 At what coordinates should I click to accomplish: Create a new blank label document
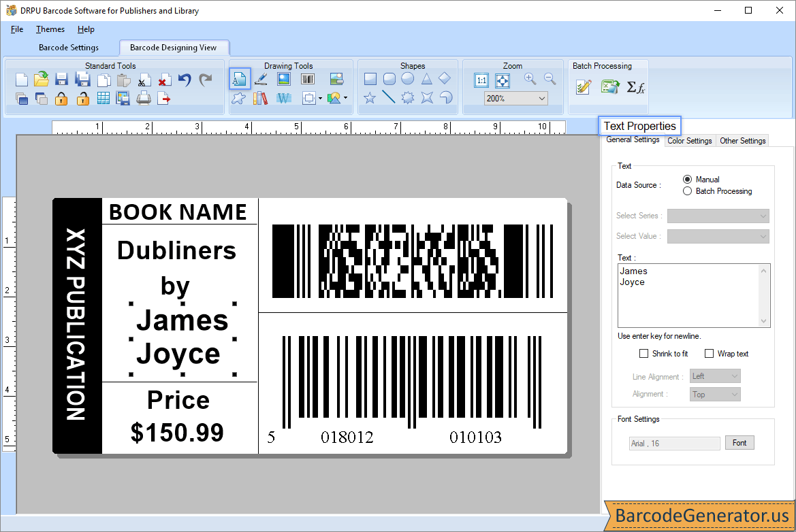tap(21, 80)
